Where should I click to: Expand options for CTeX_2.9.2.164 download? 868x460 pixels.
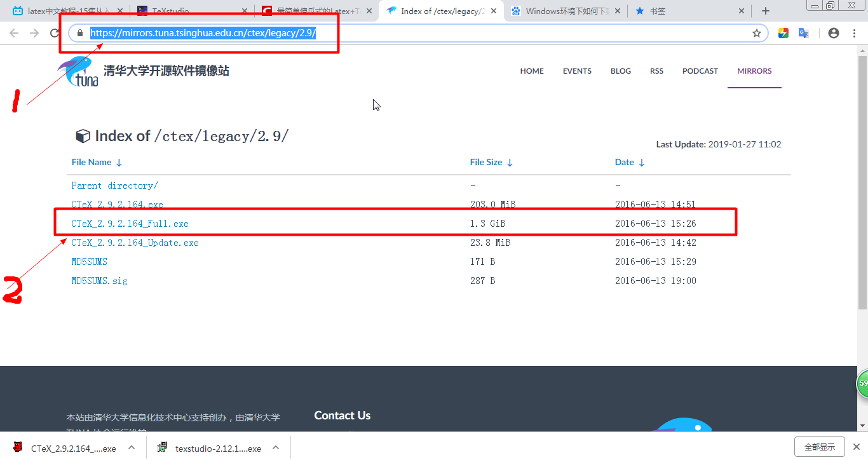click(x=132, y=447)
